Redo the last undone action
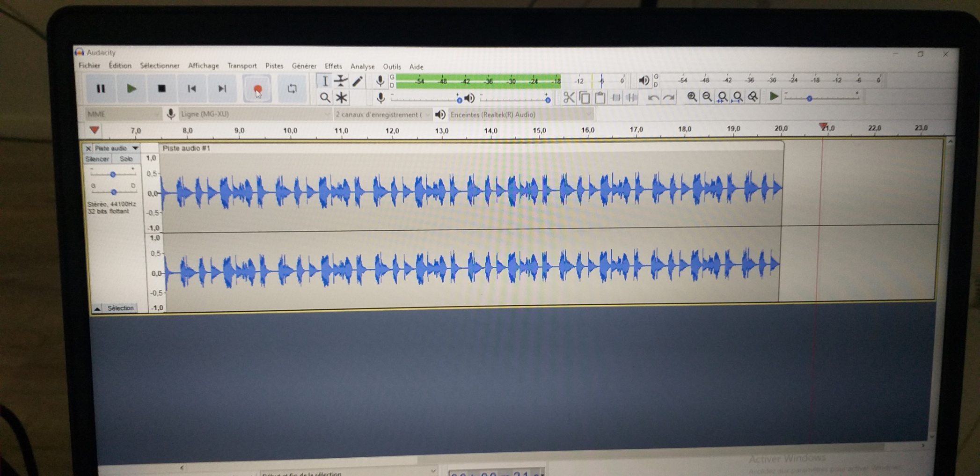Image resolution: width=980 pixels, height=476 pixels. 669,97
